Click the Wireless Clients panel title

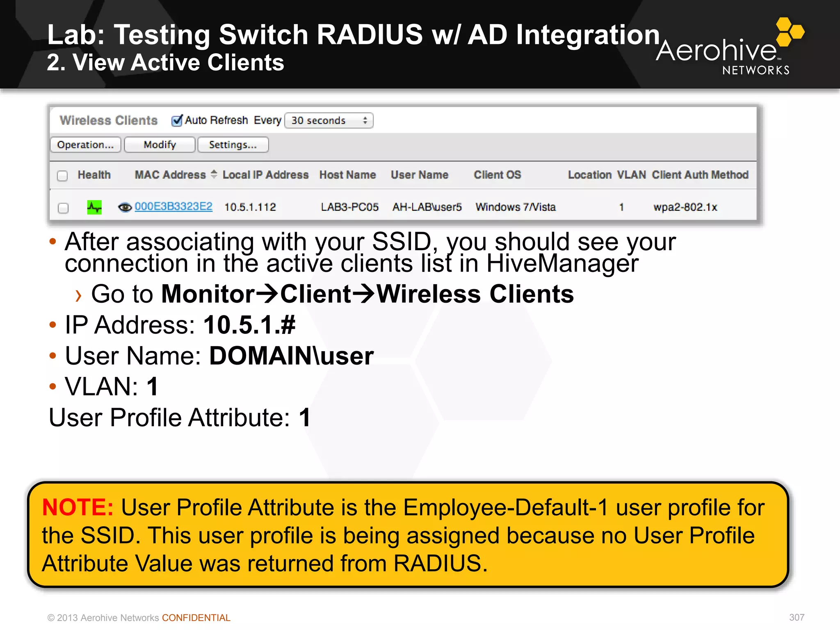(x=109, y=120)
